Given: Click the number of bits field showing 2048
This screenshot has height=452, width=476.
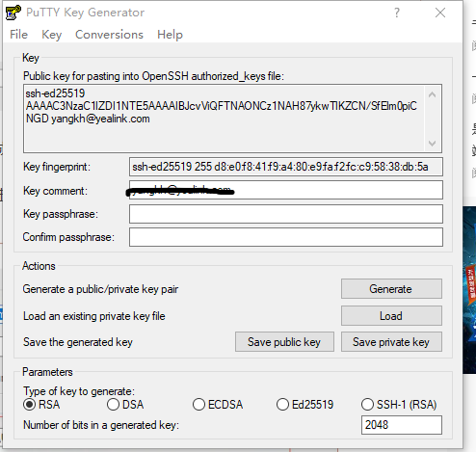Looking at the screenshot, I should coord(402,425).
